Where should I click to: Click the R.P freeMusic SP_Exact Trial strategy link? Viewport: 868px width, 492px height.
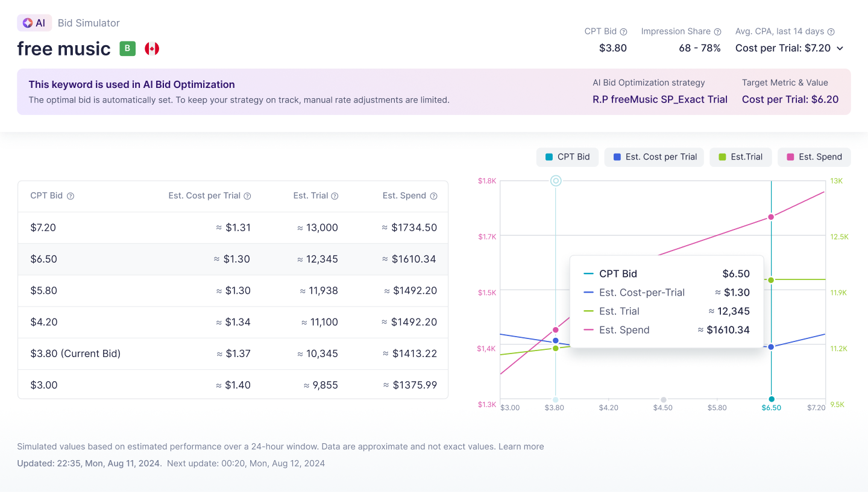click(660, 99)
